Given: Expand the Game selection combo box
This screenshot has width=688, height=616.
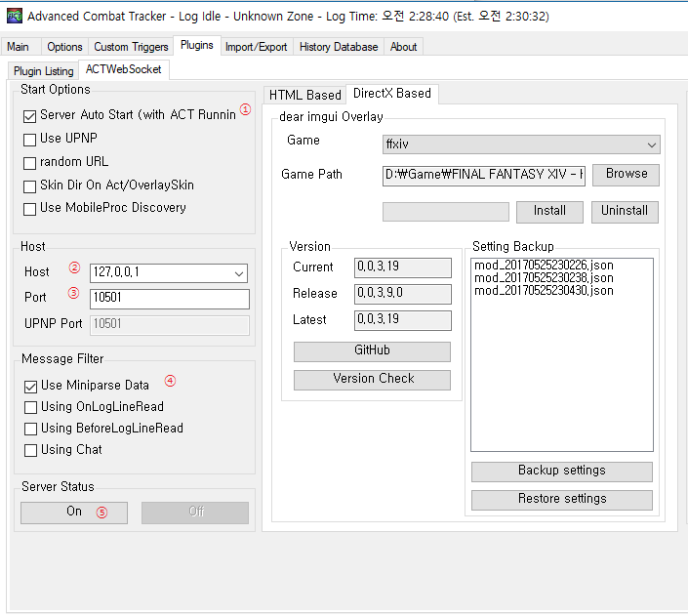Looking at the screenshot, I should tap(521, 144).
